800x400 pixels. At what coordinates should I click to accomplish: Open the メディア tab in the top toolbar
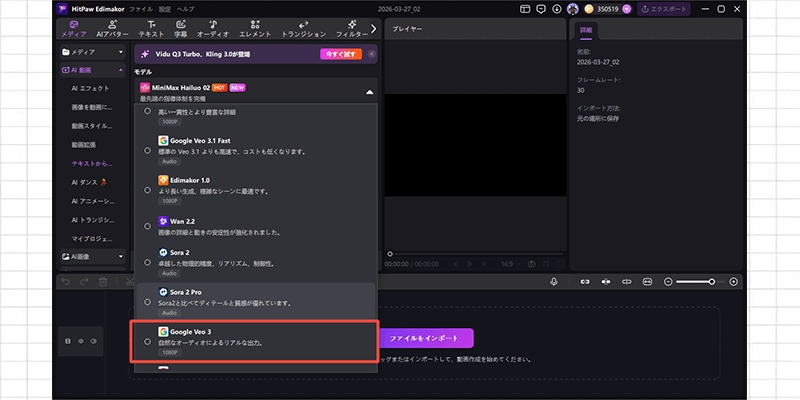74,29
